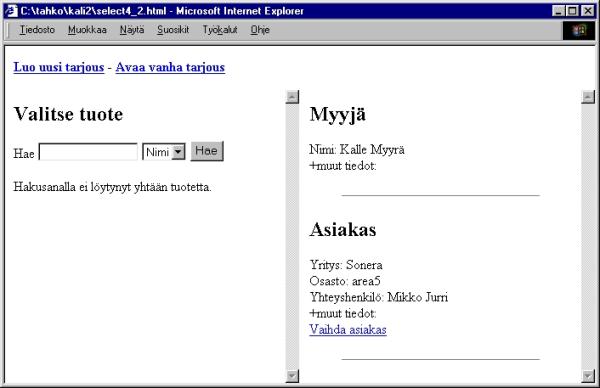Open the Tiedosto menu
Viewport: 600px width, 388px height.
click(x=37, y=30)
